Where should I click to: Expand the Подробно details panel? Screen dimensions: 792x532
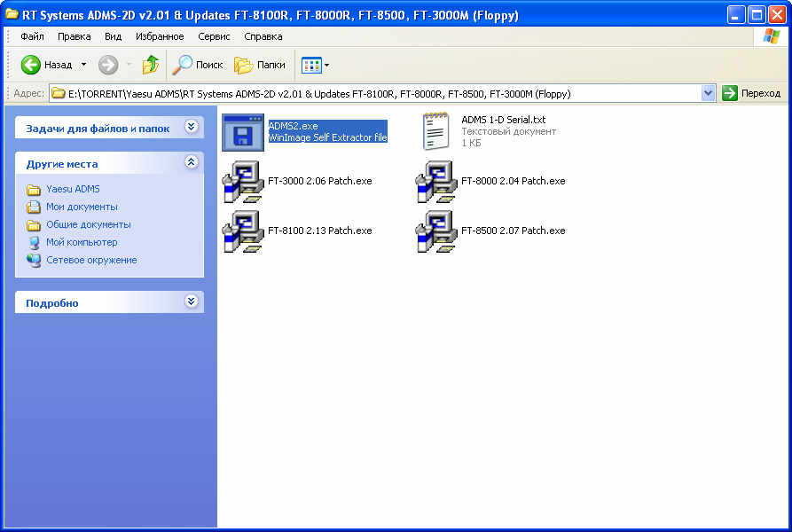pyautogui.click(x=191, y=301)
